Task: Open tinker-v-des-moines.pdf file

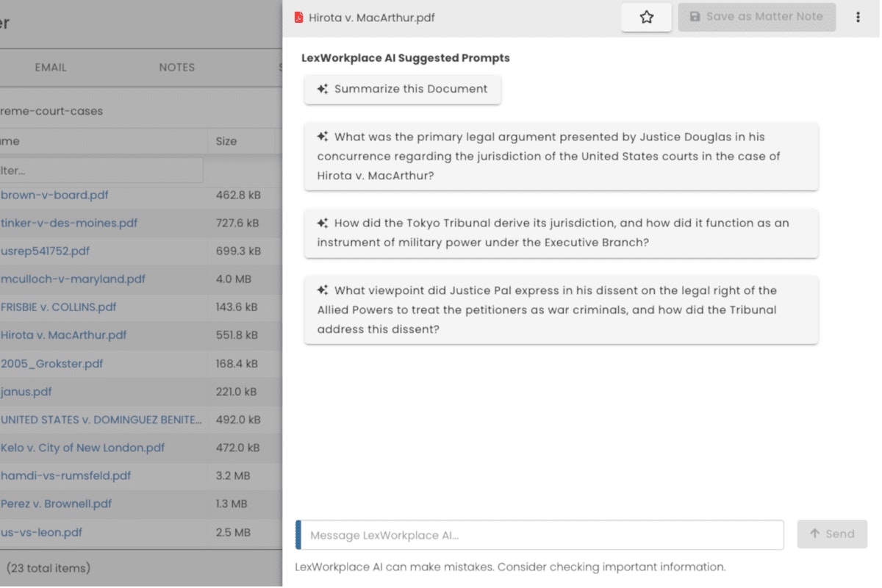Action: pyautogui.click(x=69, y=223)
